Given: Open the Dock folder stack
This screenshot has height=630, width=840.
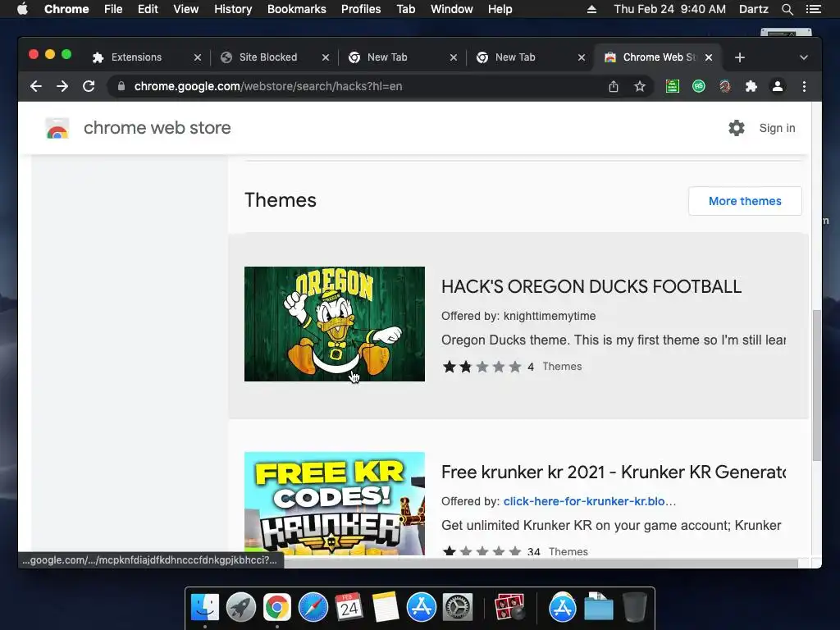Looking at the screenshot, I should (x=598, y=608).
